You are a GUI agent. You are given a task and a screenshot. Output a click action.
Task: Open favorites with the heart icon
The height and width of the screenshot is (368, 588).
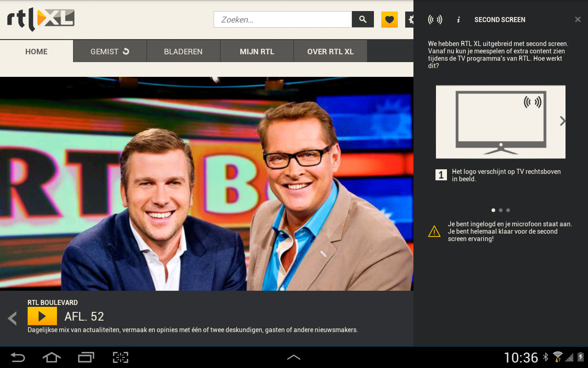pos(390,19)
